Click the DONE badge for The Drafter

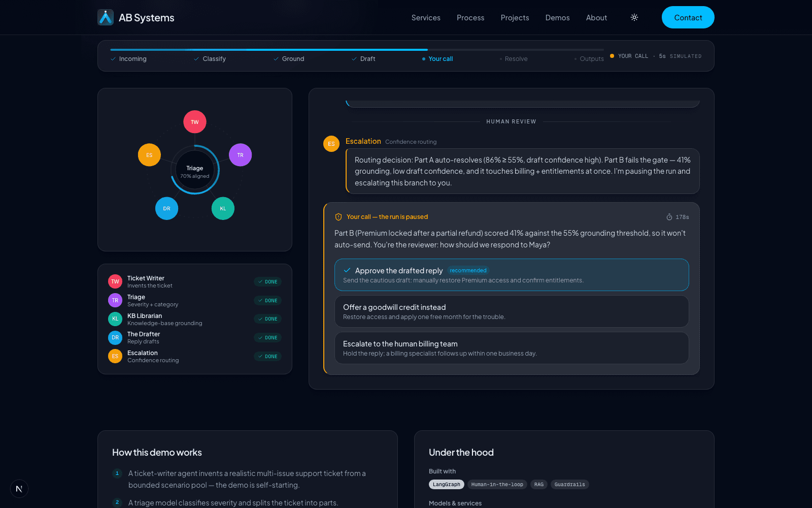[268, 338]
